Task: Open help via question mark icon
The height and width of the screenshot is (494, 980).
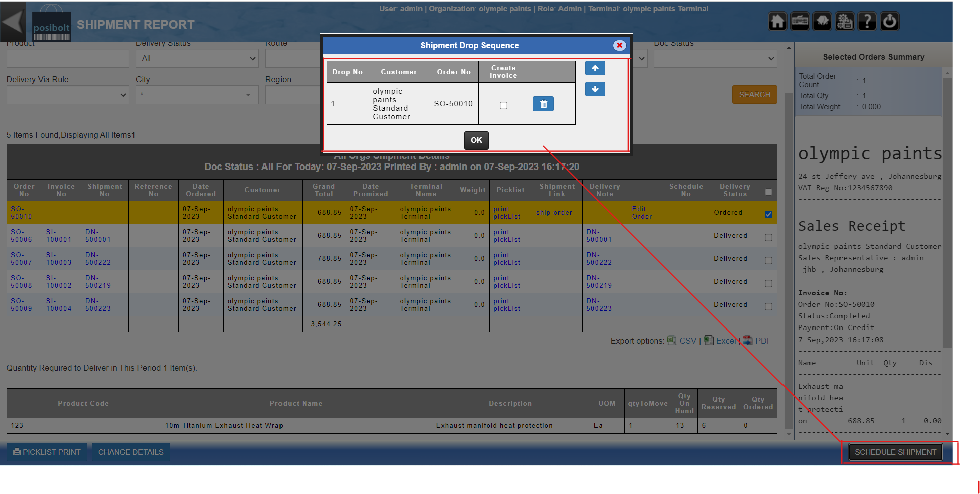Action: click(x=867, y=22)
